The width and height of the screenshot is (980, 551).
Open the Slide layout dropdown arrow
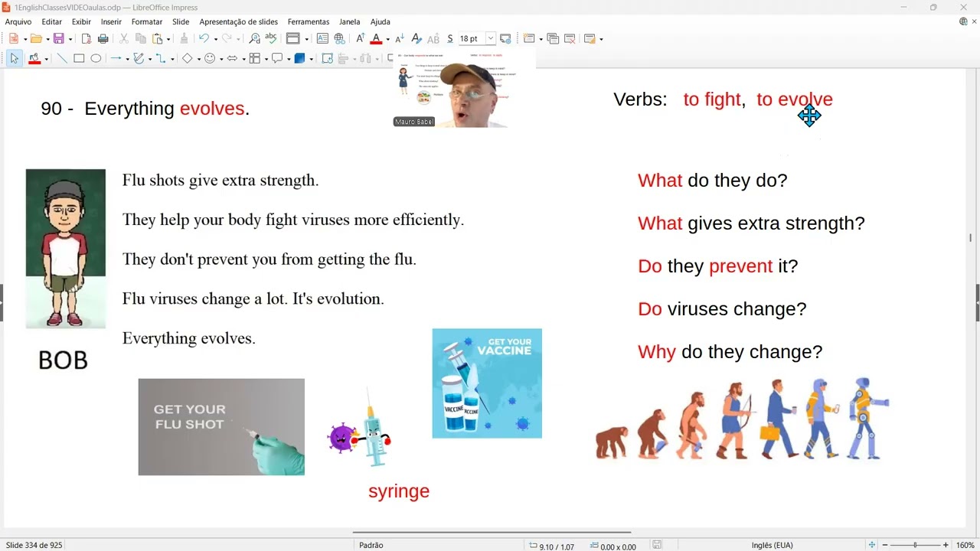tap(601, 38)
